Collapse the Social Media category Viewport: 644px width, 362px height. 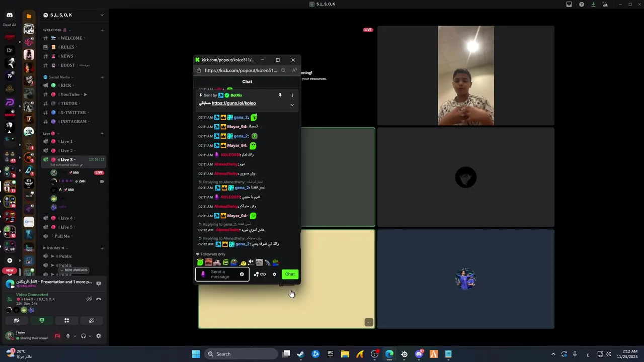58,77
